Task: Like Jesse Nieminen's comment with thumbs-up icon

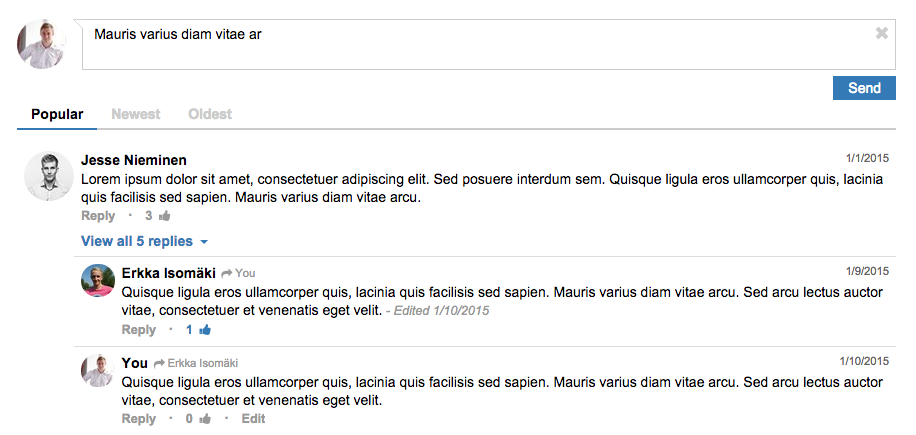Action: [x=165, y=216]
